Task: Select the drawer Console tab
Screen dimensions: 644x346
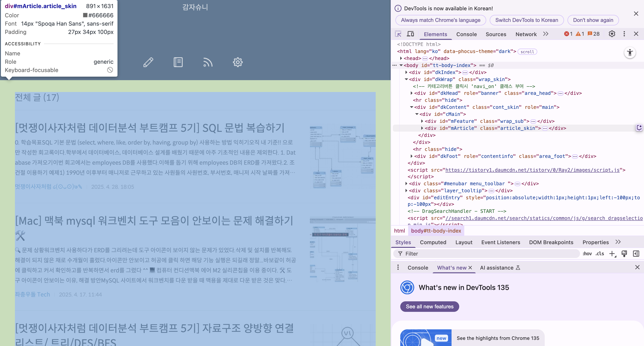Action: click(x=418, y=268)
